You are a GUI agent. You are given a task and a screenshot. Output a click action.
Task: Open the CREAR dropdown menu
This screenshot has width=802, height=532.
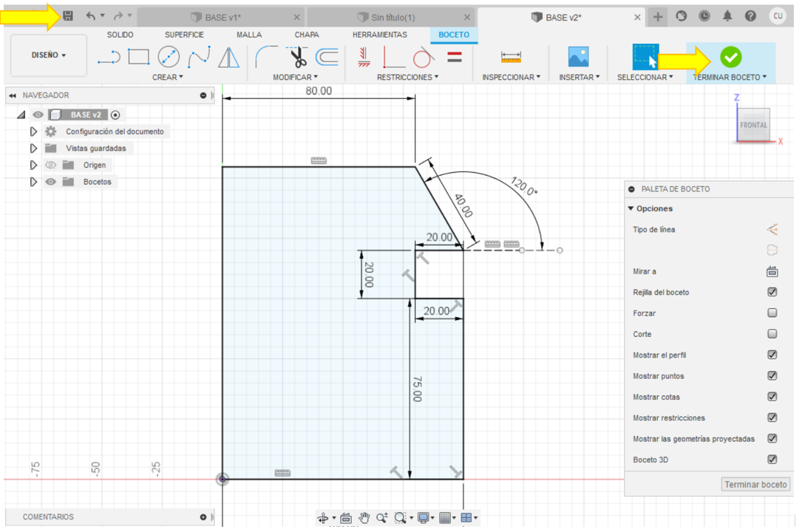[167, 77]
